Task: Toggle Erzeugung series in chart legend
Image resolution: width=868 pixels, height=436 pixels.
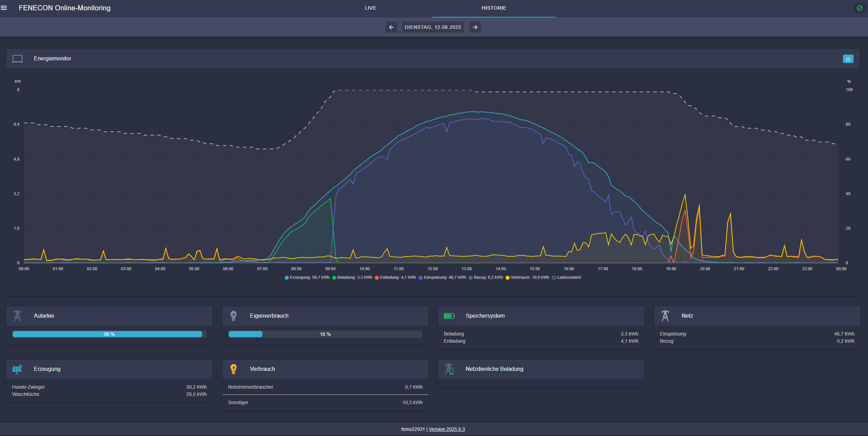Action: 307,278
